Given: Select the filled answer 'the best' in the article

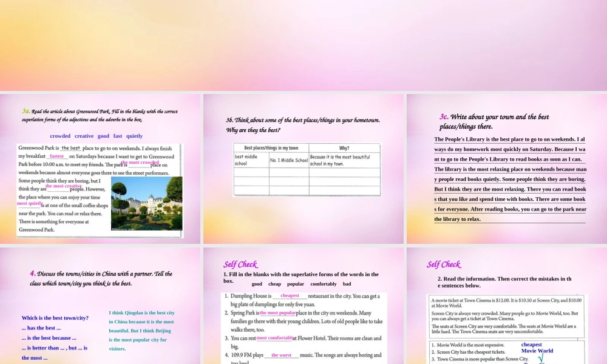Looking at the screenshot, I should [x=70, y=148].
